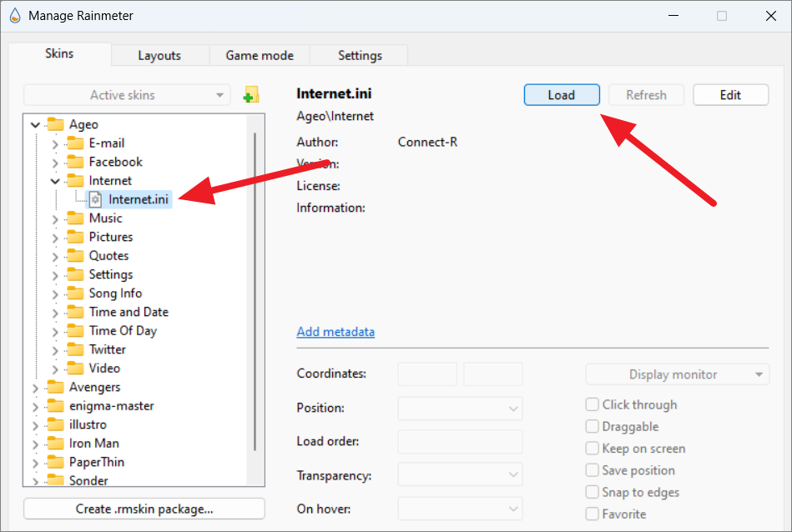Click the enigma-master folder icon
The image size is (792, 532).
pos(56,406)
